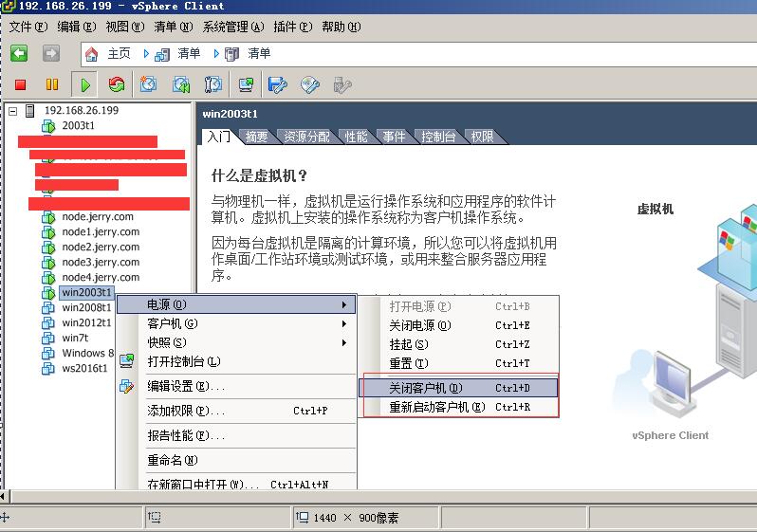Click the second 清单 inventory icon in breadcrumb
Screen dimensions: 757x532
tap(232, 54)
